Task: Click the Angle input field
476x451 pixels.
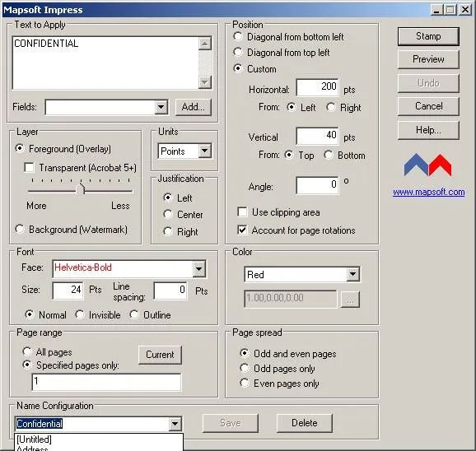Action: point(317,185)
